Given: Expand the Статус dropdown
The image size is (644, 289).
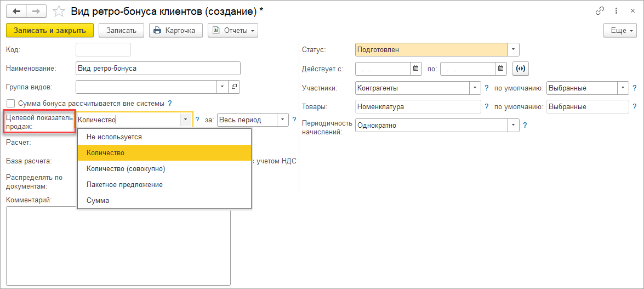Looking at the screenshot, I should [x=513, y=50].
